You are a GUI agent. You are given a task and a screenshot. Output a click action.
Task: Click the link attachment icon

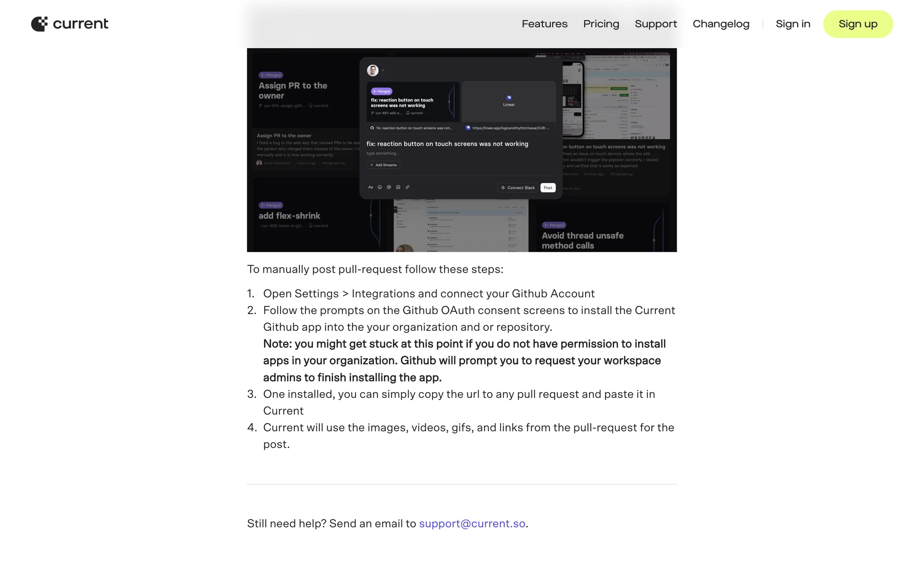tap(408, 187)
